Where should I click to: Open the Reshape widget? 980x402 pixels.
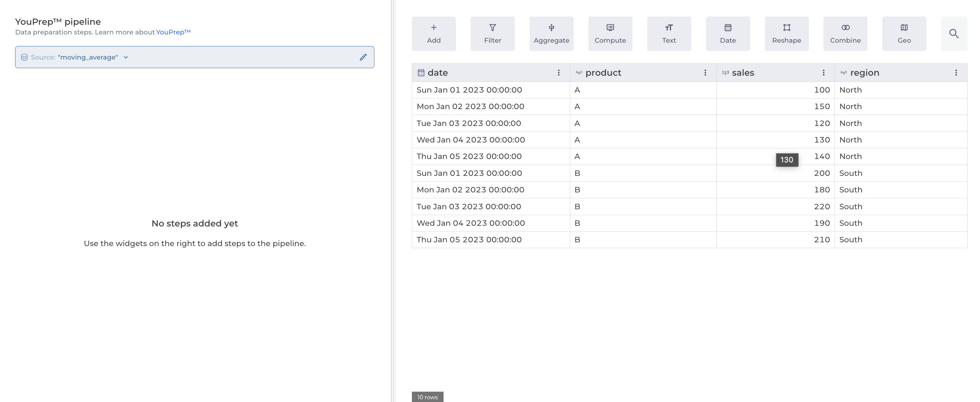pyautogui.click(x=786, y=33)
